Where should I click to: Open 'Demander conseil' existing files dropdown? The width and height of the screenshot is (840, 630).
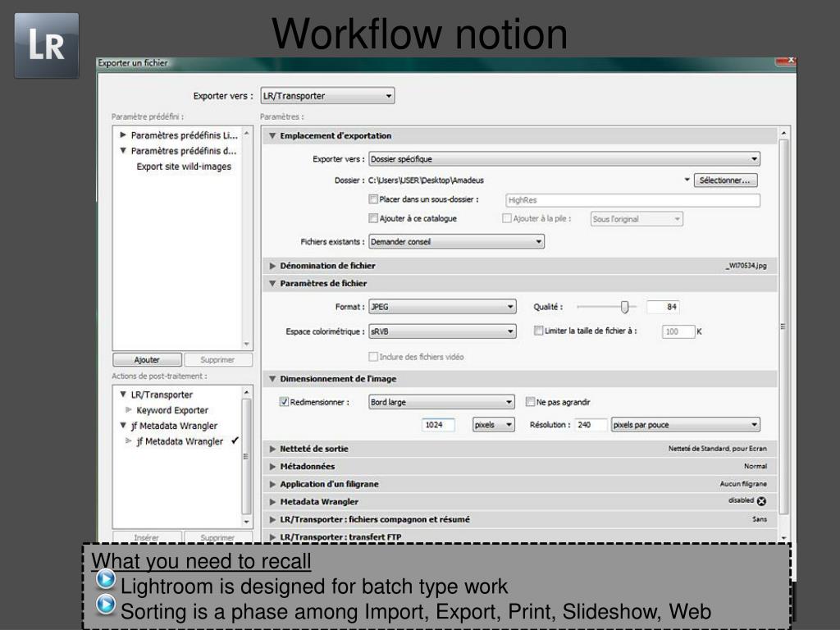pyautogui.click(x=457, y=242)
